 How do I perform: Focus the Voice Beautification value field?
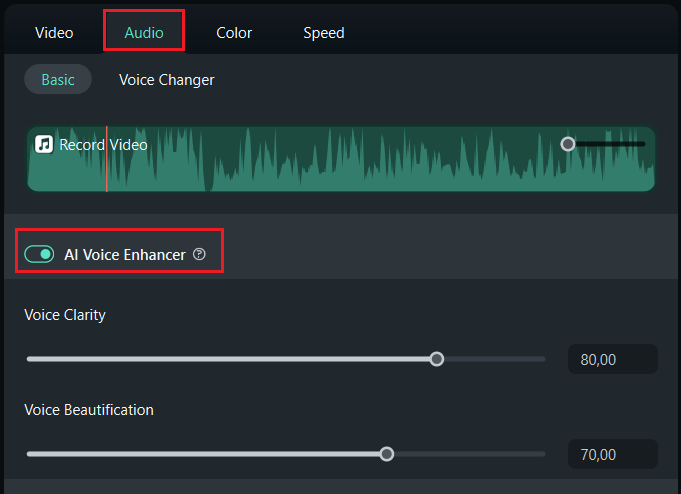point(612,454)
